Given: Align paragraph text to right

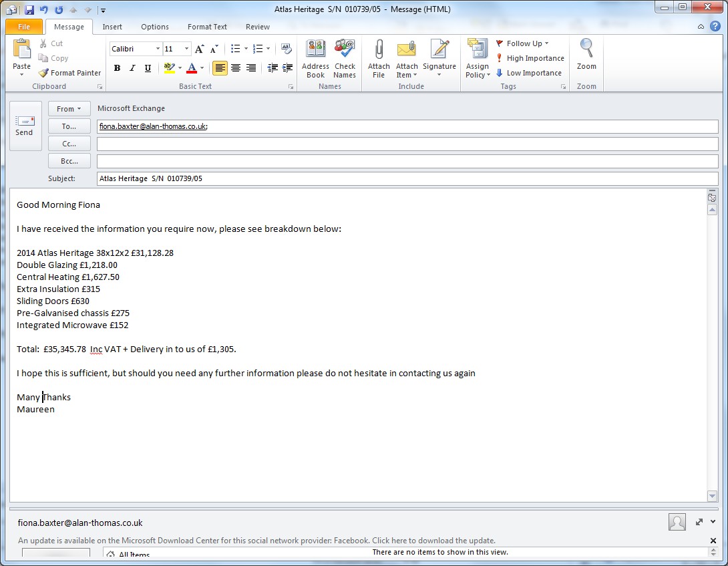Looking at the screenshot, I should 250,68.
